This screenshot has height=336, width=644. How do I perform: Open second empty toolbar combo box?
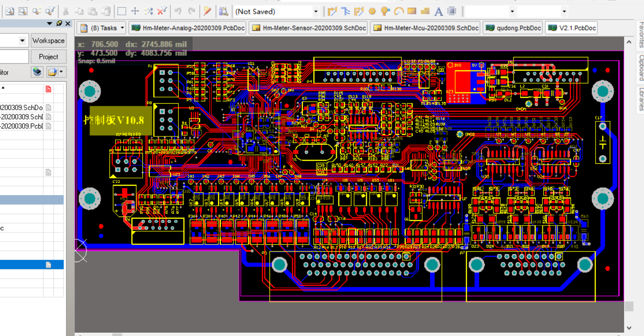[564, 12]
